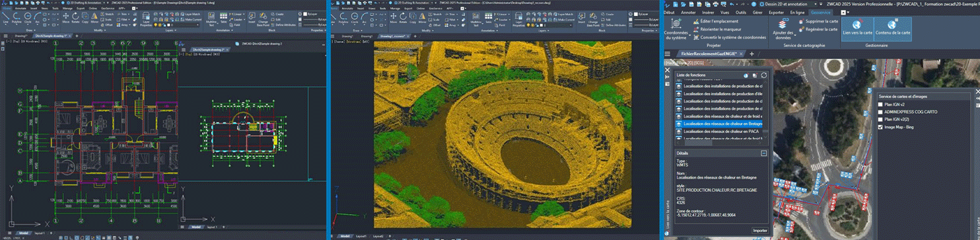The width and height of the screenshot is (980, 240).
Task: Check the Plan IGN v2 checkbox
Action: point(880,104)
